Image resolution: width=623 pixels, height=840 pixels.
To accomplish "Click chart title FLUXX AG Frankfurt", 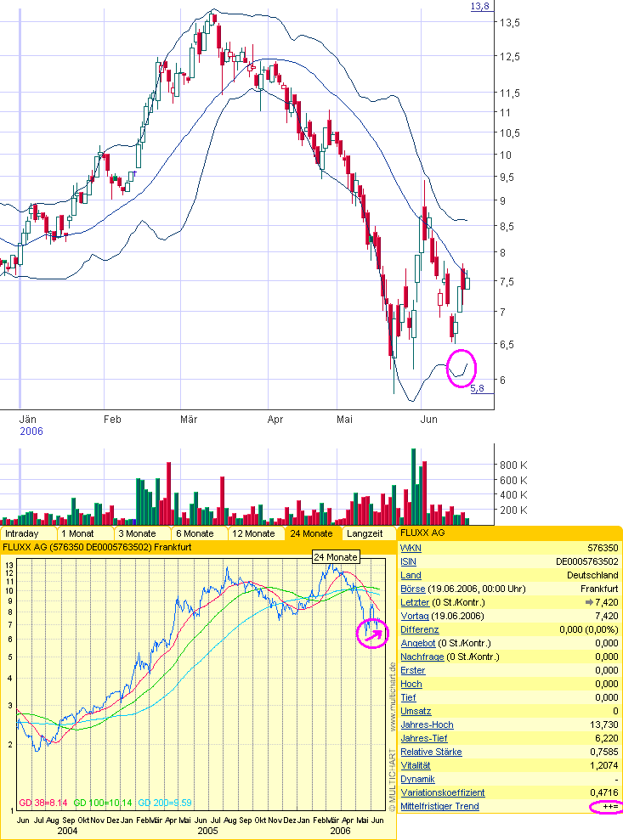I will click(97, 548).
